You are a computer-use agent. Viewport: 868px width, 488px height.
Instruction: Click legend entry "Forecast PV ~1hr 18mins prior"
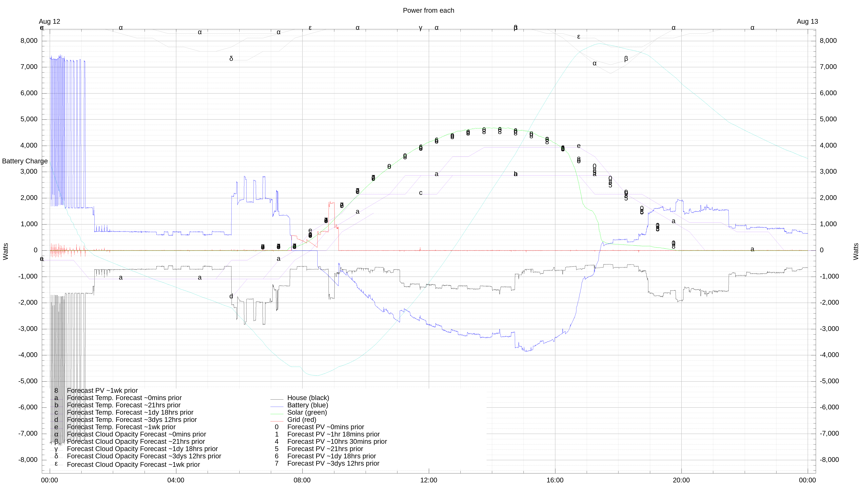(333, 434)
